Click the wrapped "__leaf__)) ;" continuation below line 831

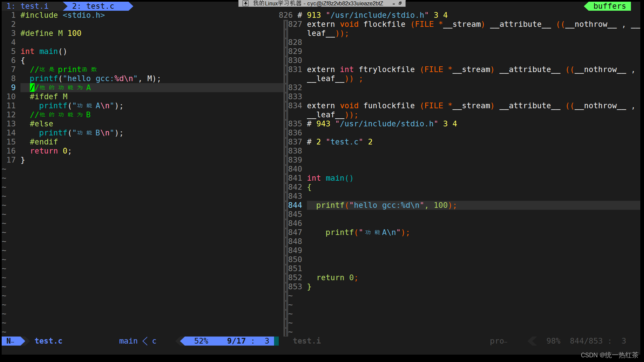pyautogui.click(x=335, y=78)
